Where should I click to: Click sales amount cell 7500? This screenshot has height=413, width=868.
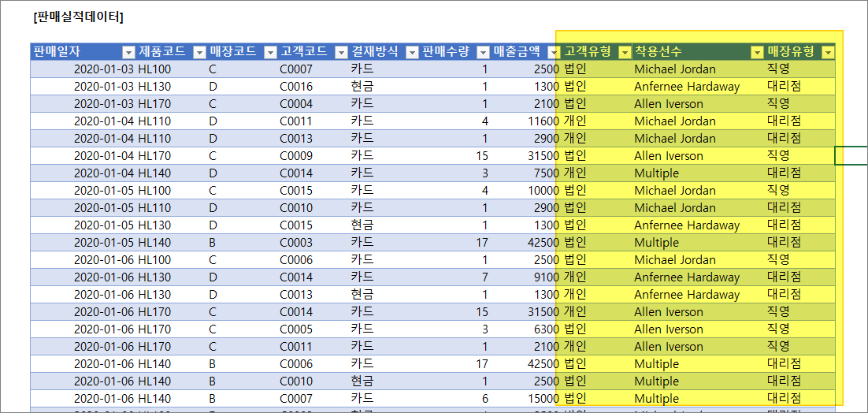tap(526, 173)
